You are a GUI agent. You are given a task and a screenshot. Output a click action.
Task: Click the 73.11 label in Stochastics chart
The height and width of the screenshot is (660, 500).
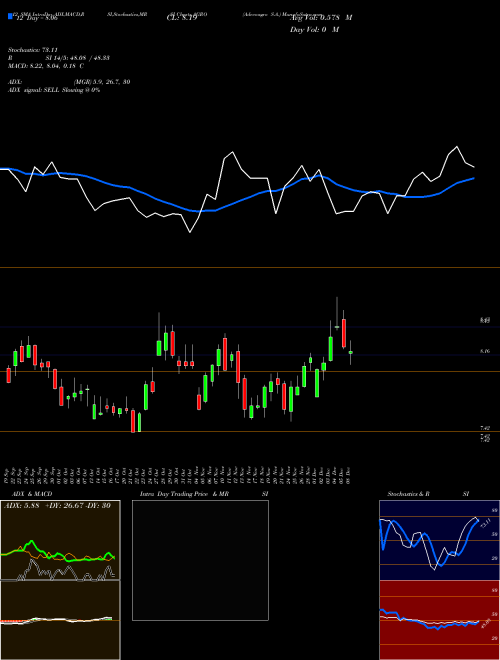pos(485,524)
